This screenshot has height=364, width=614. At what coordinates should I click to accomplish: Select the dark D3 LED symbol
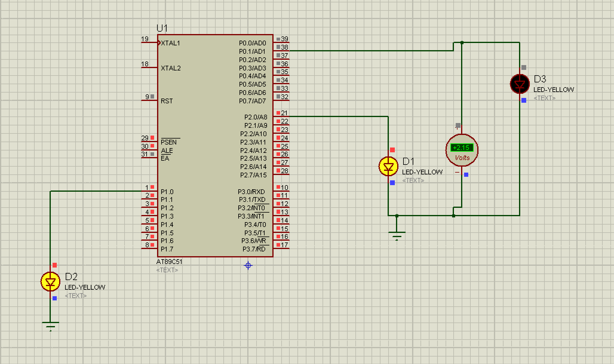point(520,84)
